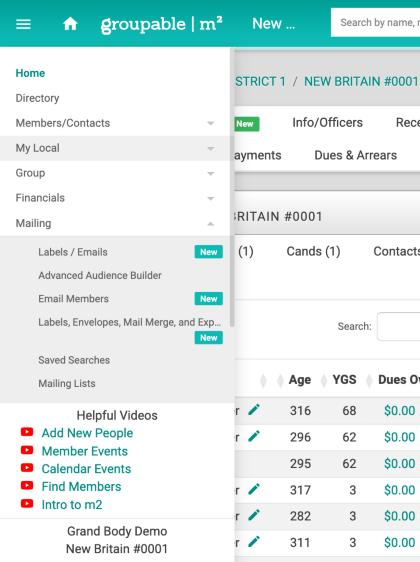Screen dimensions: 420x562
Task: Follow the STRICT 1 breadcrumb link
Action: [x=261, y=82]
